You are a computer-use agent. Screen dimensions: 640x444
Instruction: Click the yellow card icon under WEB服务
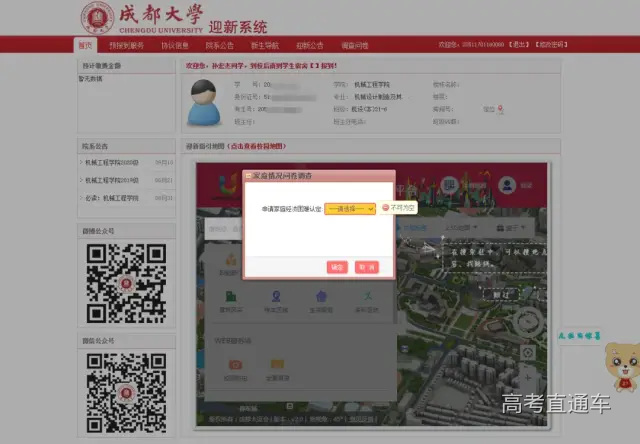(x=277, y=364)
